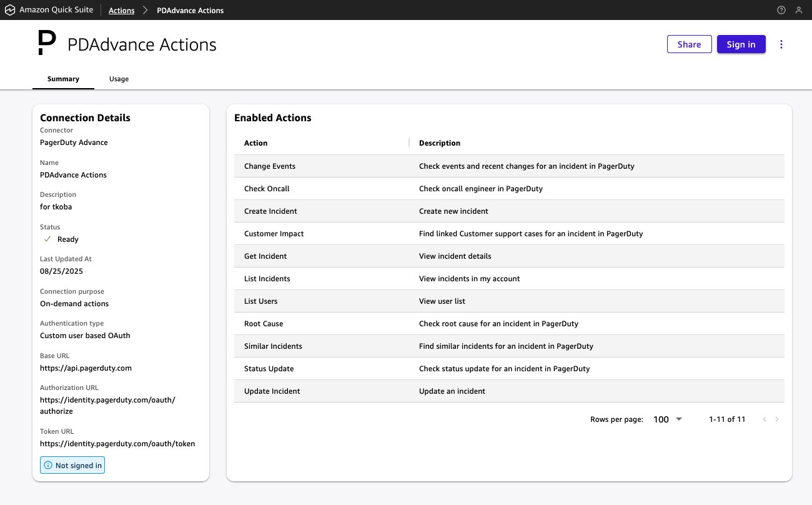Click the info icon in Not signed in badge
Viewport: 812px width, 505px height.
(48, 466)
